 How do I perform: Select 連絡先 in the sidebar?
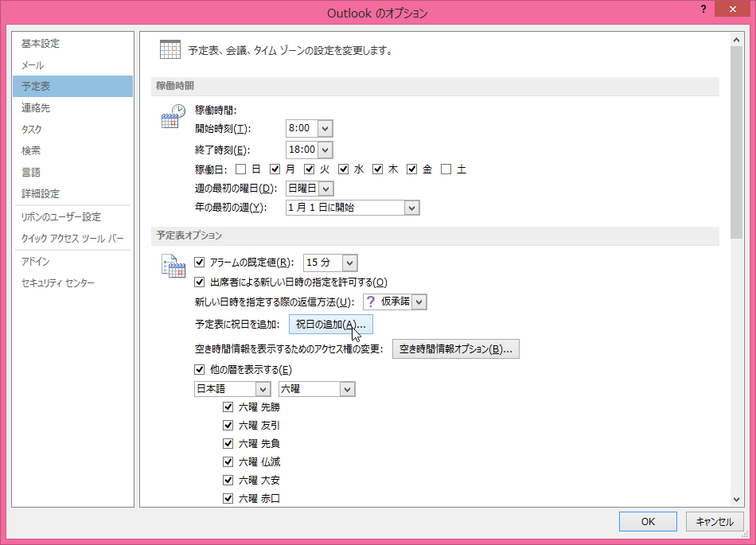point(72,108)
